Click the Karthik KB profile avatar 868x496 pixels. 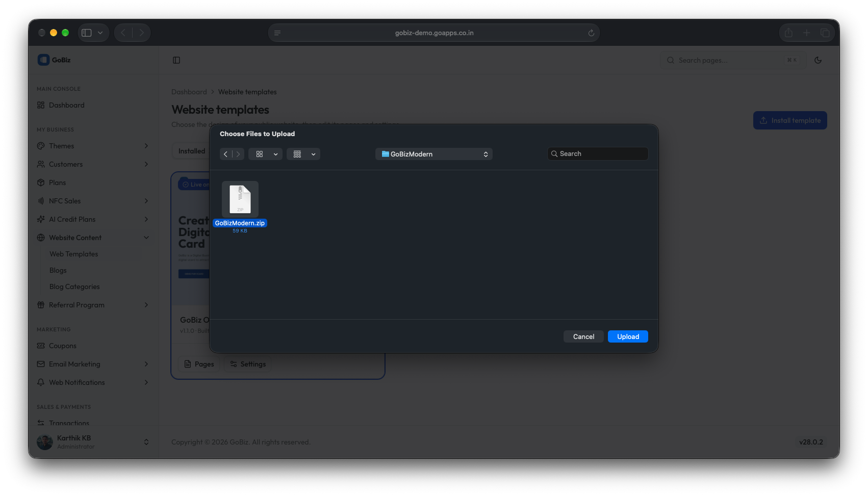[45, 442]
